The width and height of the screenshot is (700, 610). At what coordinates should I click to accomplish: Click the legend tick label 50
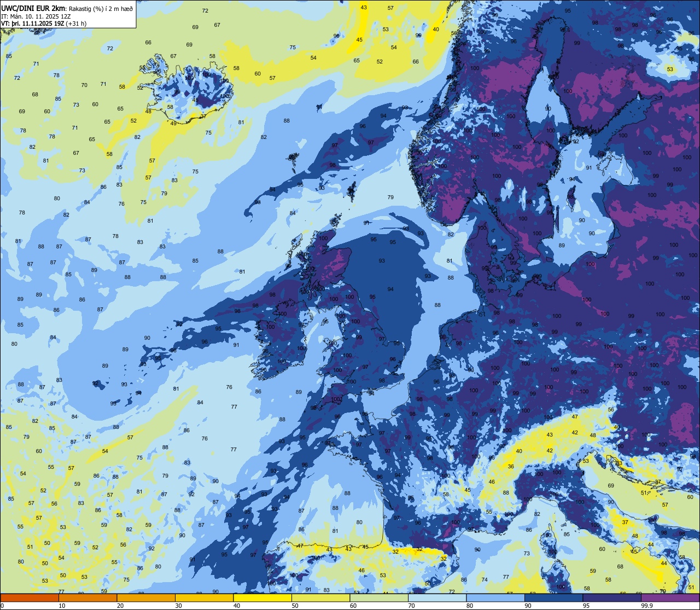[295, 606]
